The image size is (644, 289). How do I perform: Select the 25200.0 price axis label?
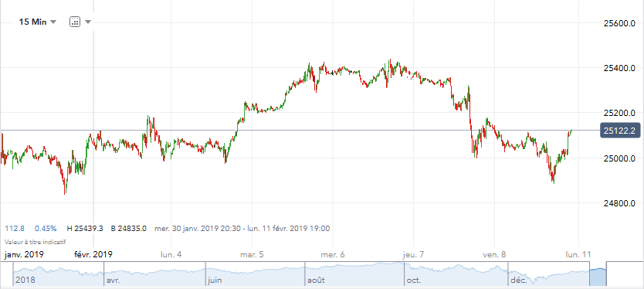click(620, 113)
